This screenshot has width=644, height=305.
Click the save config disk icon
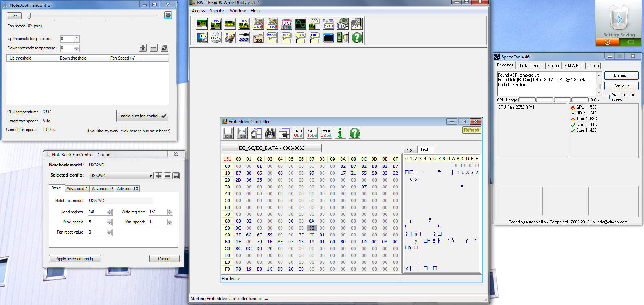(x=176, y=176)
